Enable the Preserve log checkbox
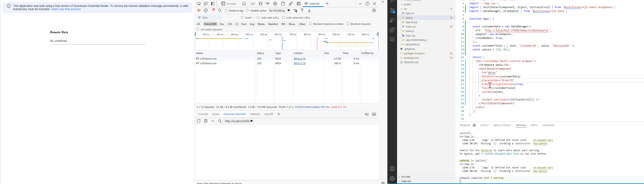Screen dimensions: 644x184 point(226,11)
